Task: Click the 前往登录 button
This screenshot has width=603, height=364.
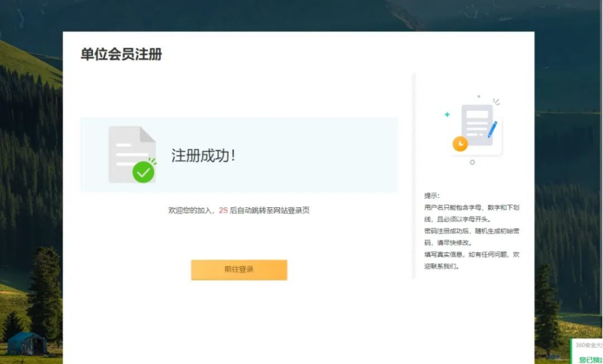Action: 239,270
